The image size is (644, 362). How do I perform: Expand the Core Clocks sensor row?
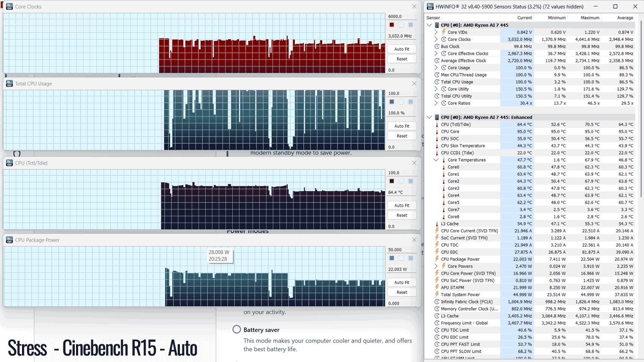pos(436,39)
